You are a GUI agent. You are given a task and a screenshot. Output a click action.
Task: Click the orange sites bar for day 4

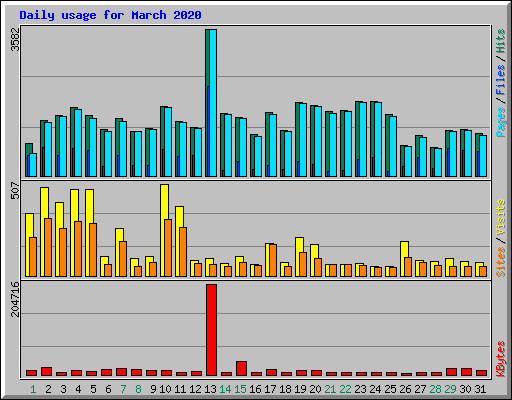(78, 249)
